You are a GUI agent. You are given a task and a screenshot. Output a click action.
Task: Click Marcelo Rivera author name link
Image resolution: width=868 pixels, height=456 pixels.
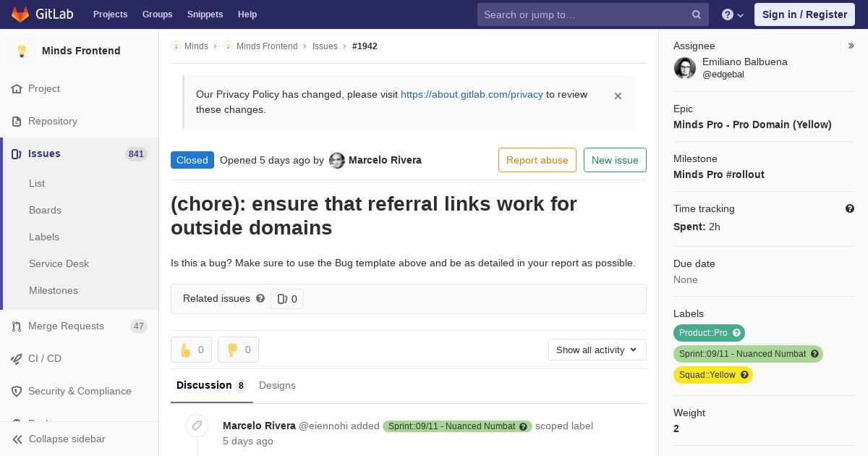click(385, 160)
